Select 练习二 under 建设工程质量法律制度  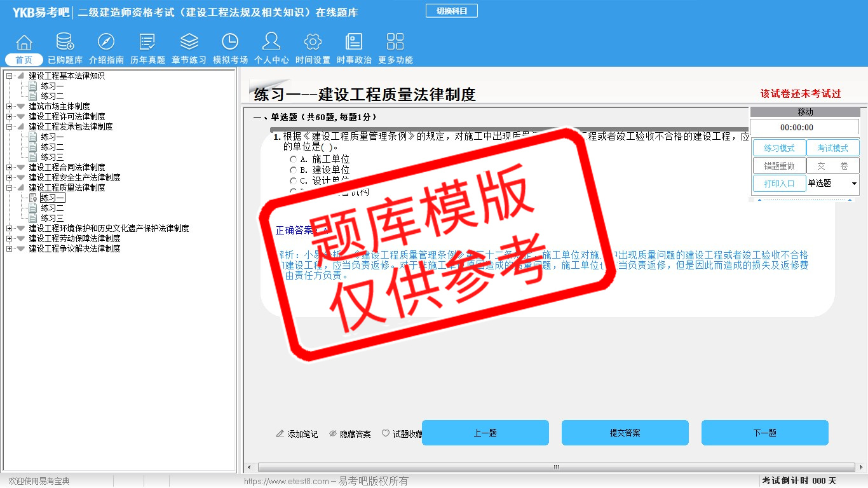[52, 208]
